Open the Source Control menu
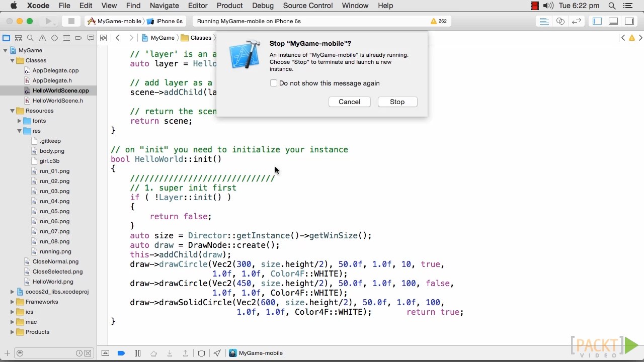 tap(308, 6)
